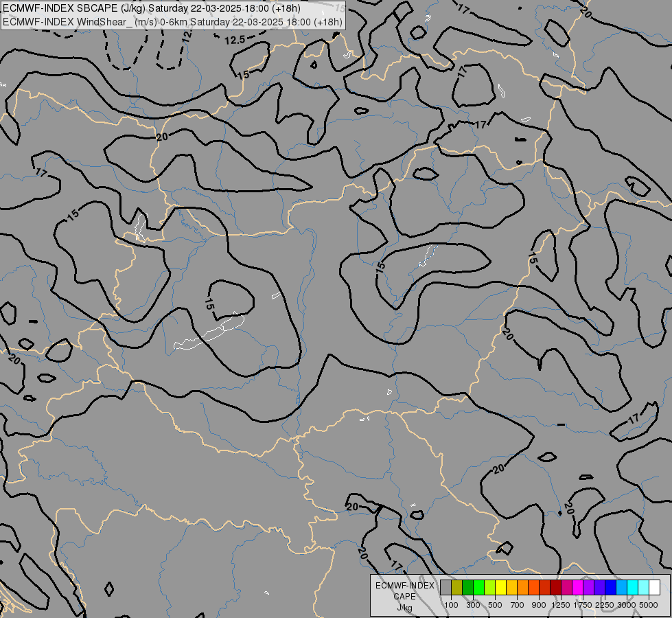Screen dimensions: 672x618
Task: Click the legend value 1750
Action: 583,605
